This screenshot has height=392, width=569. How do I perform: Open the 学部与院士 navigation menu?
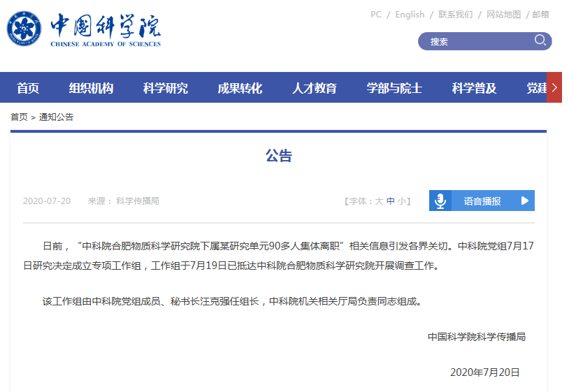tap(394, 88)
